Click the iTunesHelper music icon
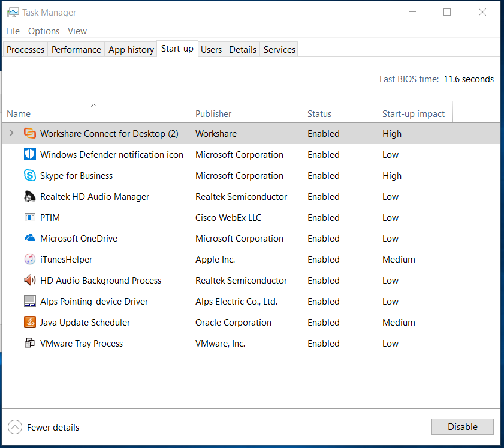Image resolution: width=504 pixels, height=448 pixels. point(30,259)
